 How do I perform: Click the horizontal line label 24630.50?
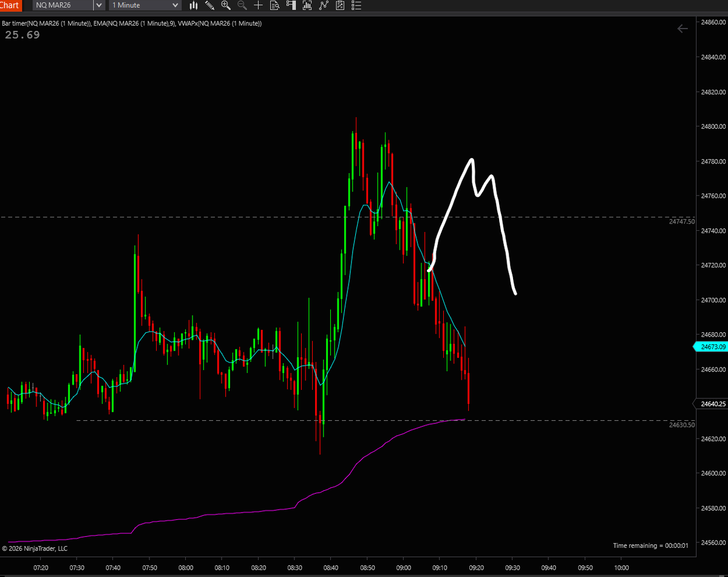click(682, 425)
